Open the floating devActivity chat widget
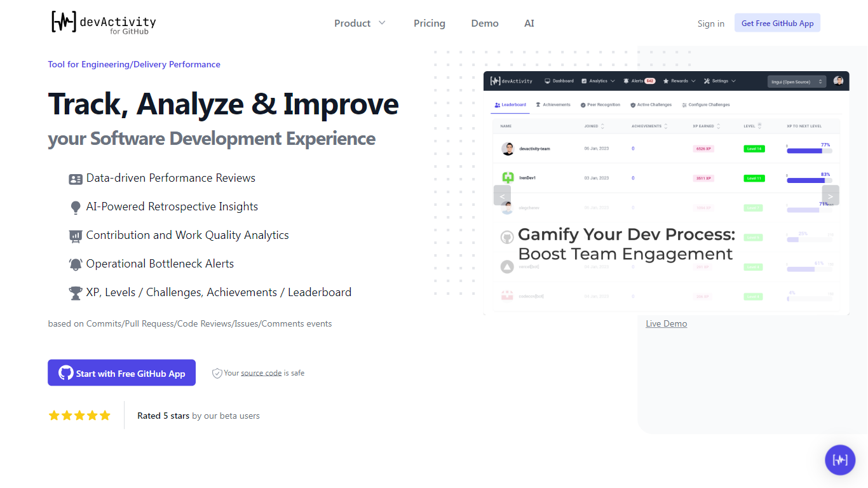This screenshot has height=488, width=868. click(x=840, y=460)
